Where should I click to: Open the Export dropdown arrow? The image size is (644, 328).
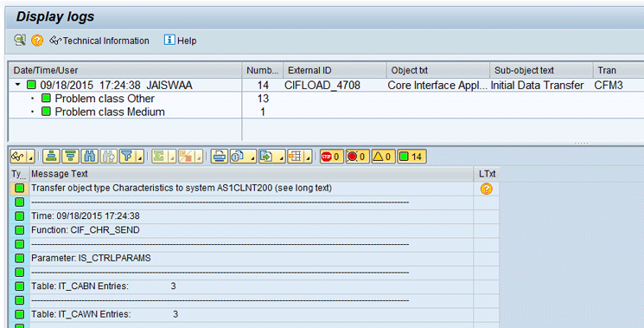280,157
